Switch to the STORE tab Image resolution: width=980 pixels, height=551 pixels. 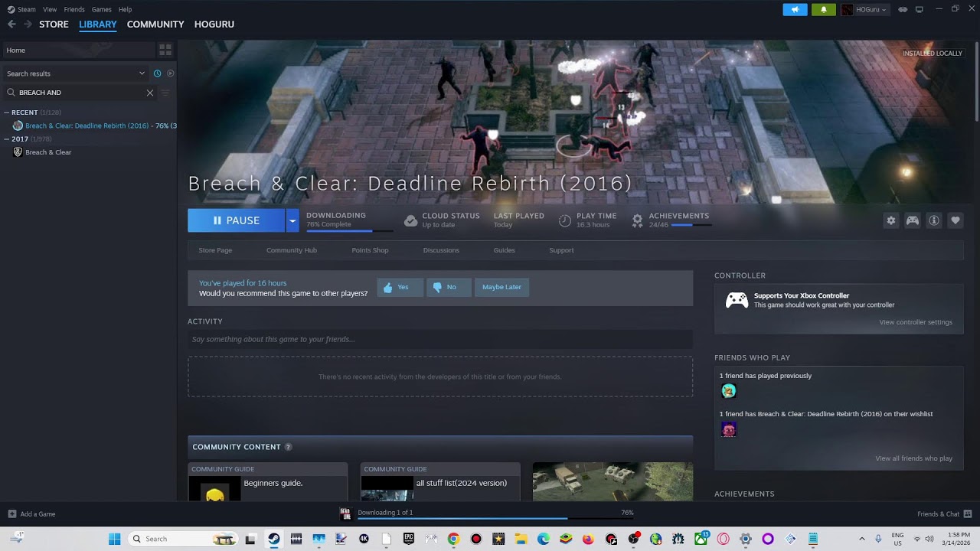click(x=54, y=24)
